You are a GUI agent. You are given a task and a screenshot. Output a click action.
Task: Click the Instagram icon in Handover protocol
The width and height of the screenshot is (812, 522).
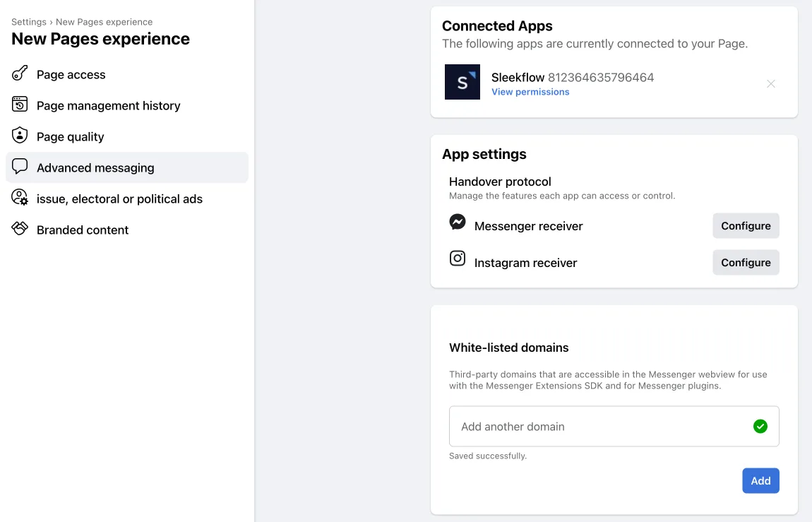point(458,258)
